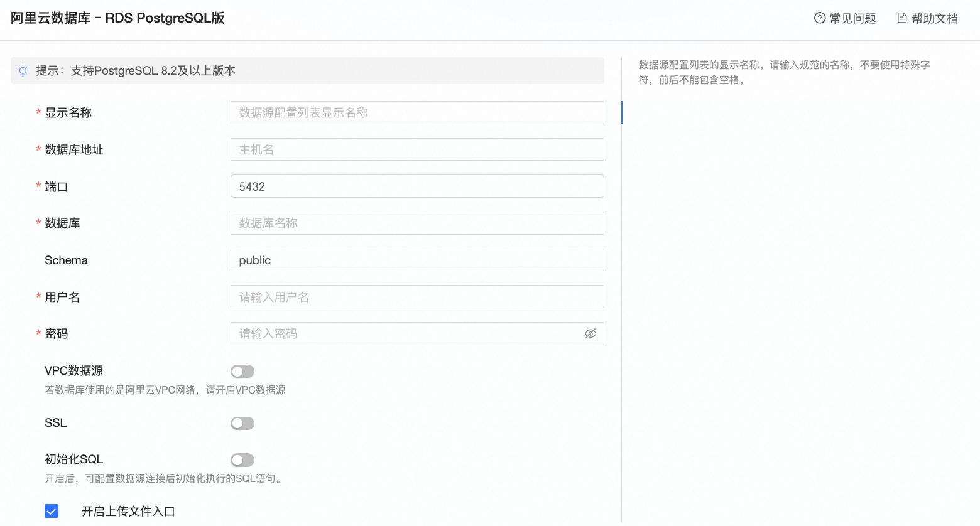Click the 阿里云数据库 - RDS PostgreSQL版 title
Screen dimensions: 980x526
(x=117, y=18)
